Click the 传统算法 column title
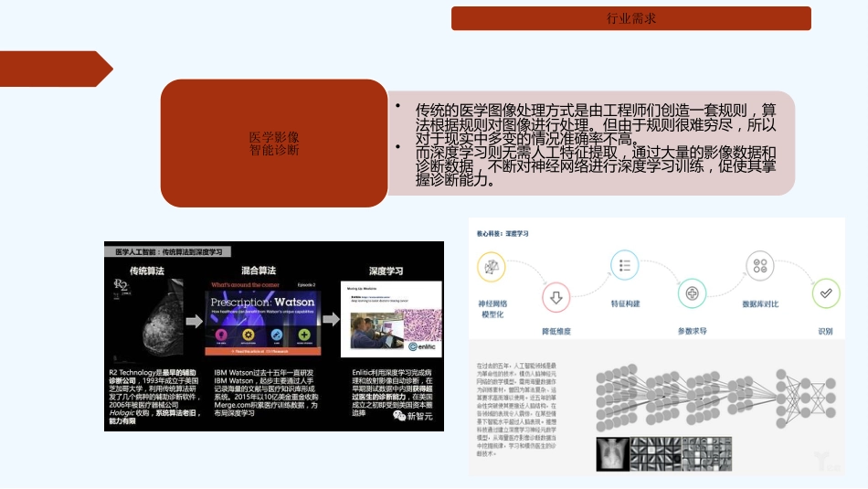Image resolution: width=868 pixels, height=489 pixels. [x=147, y=271]
